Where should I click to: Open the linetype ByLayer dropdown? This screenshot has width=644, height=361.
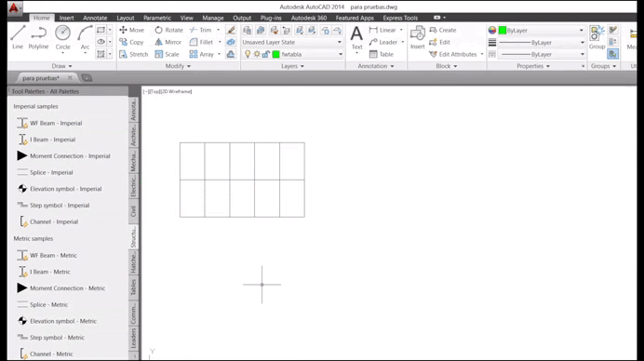pos(542,54)
